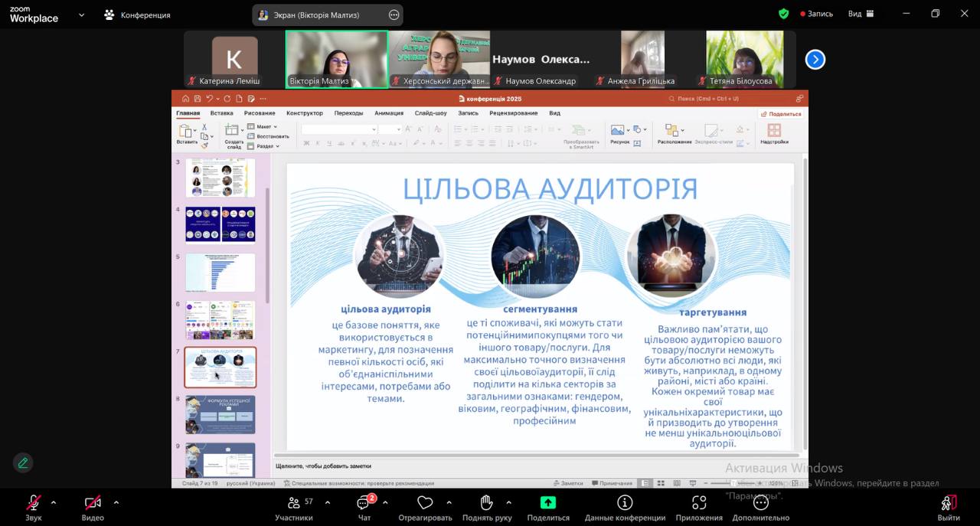980x526 pixels.
Task: Select slide 8 thumbnail
Action: click(x=220, y=414)
